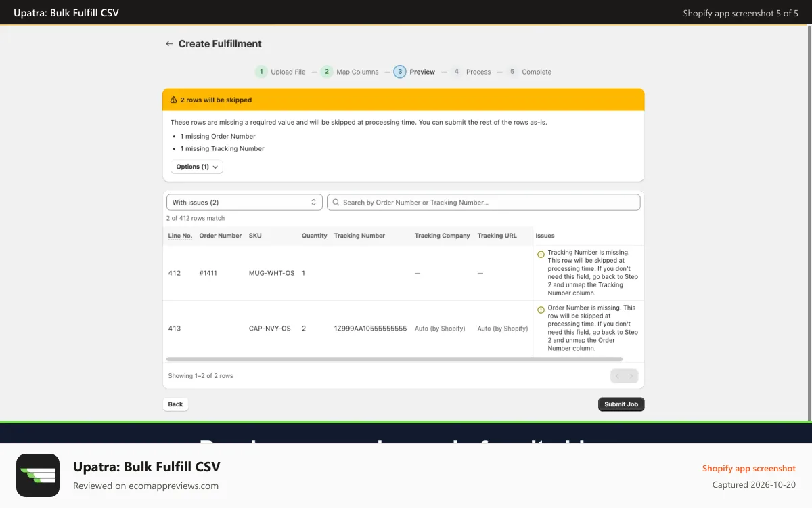Image resolution: width=812 pixels, height=508 pixels.
Task: Click the Tracking Number column header
Action: pos(359,236)
